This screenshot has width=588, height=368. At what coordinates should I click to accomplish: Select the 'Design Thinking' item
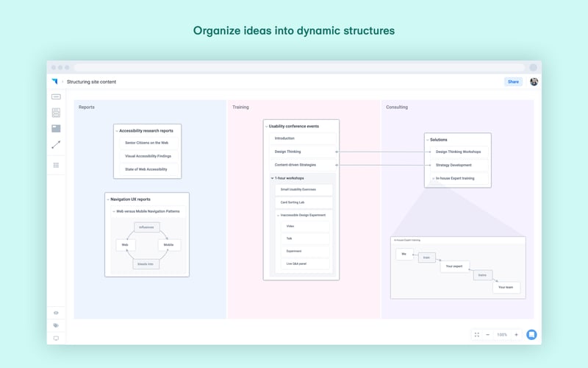pyautogui.click(x=303, y=152)
